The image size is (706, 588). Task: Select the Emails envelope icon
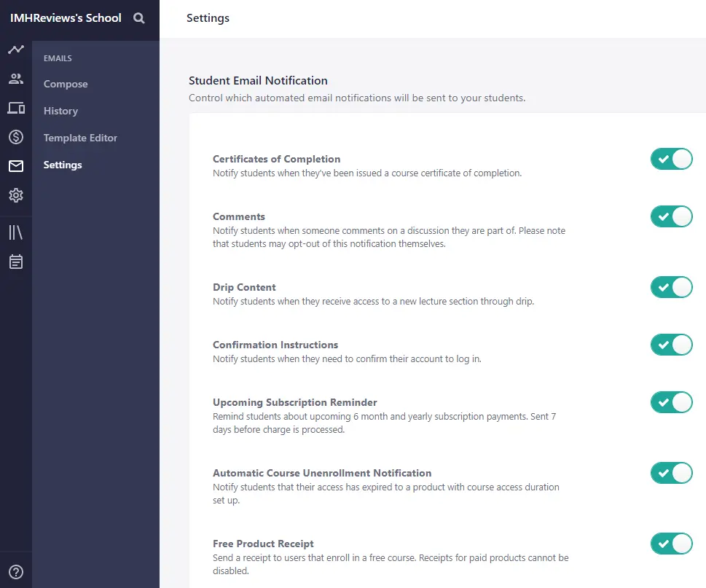(16, 166)
